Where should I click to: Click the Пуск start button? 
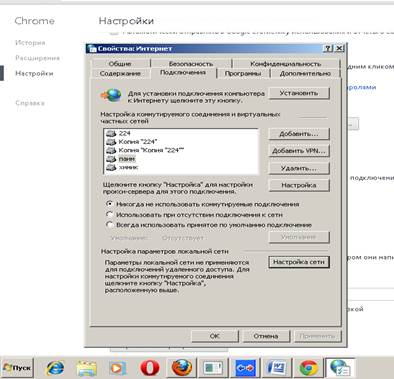[x=18, y=368]
